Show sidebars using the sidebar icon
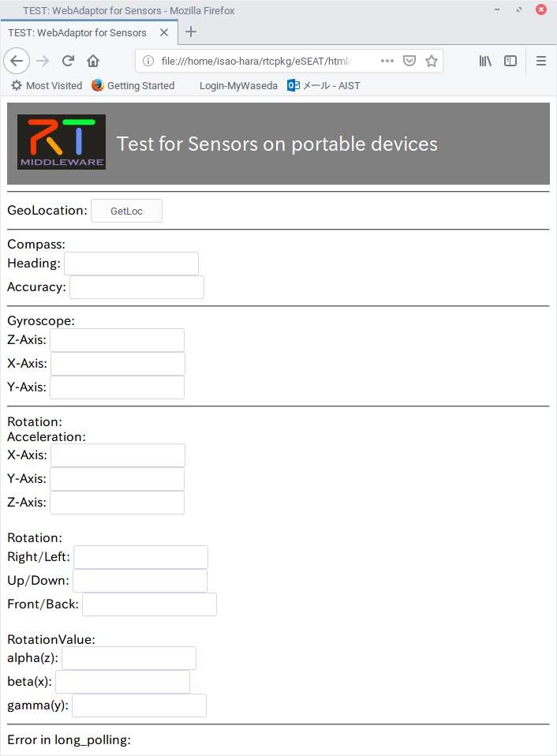The height and width of the screenshot is (756, 557). (510, 61)
